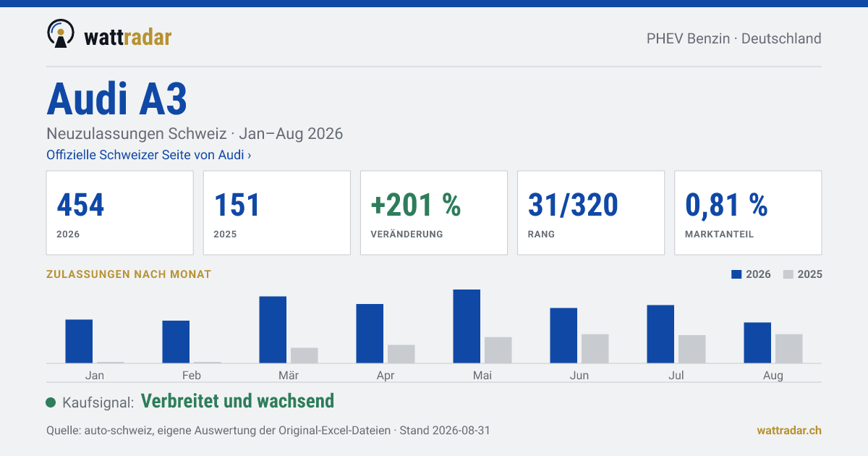The width and height of the screenshot is (868, 456).
Task: Click the Apr axis label
Action: click(386, 376)
